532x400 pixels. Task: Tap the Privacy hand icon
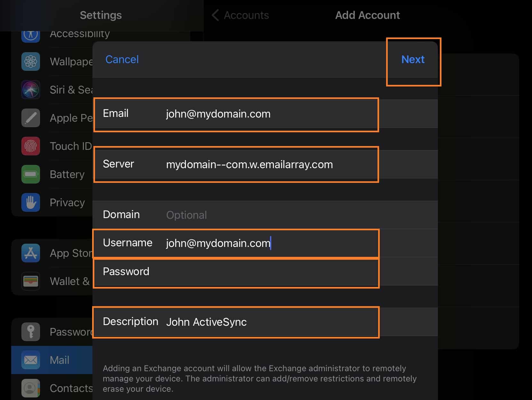point(31,202)
